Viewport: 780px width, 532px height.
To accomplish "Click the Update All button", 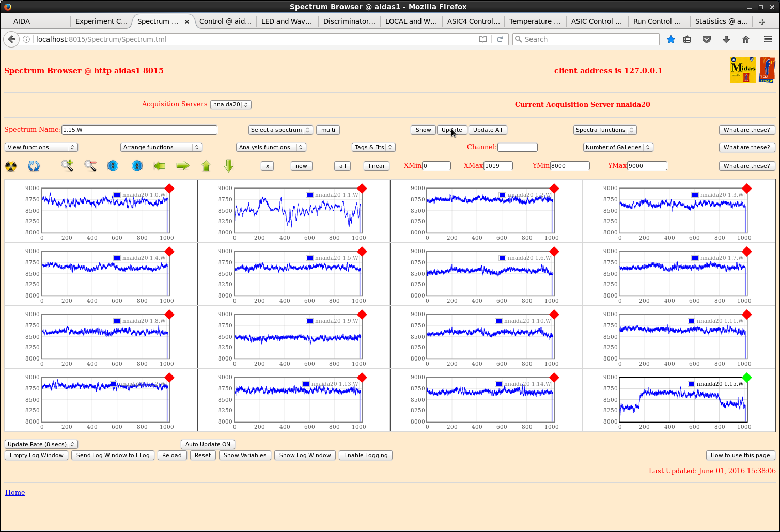I will 487,130.
